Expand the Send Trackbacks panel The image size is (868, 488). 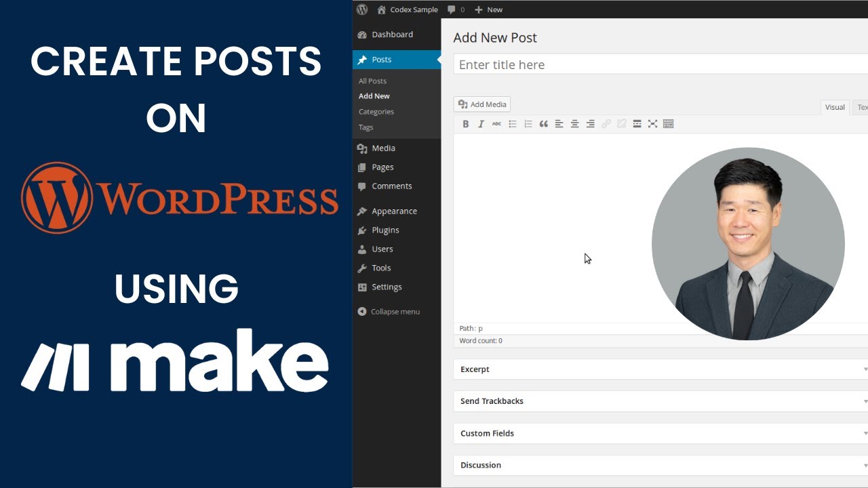[x=660, y=401]
